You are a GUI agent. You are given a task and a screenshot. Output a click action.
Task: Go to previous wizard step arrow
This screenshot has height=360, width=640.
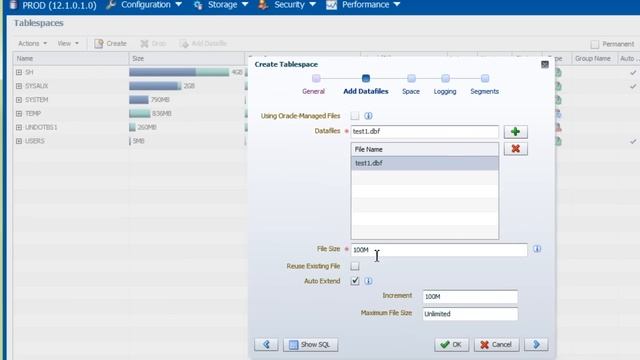click(x=266, y=344)
